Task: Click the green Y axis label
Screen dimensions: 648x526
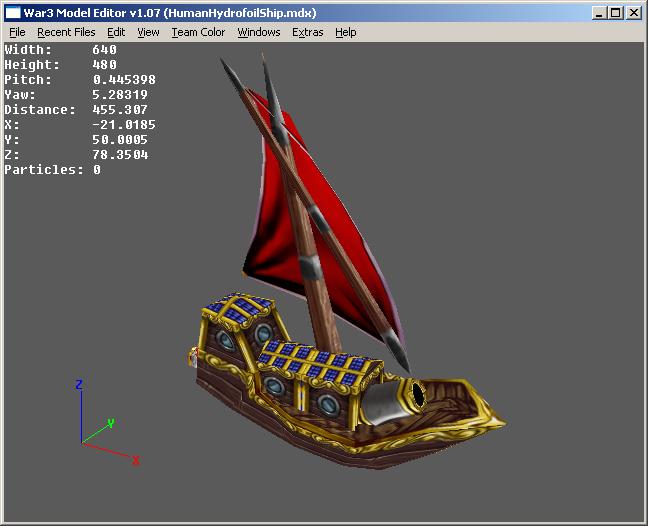Action: point(111,423)
